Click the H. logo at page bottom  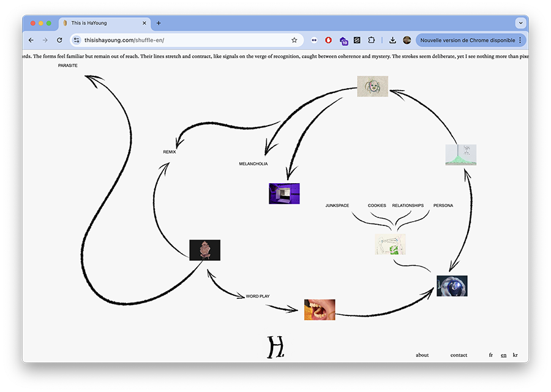(275, 348)
